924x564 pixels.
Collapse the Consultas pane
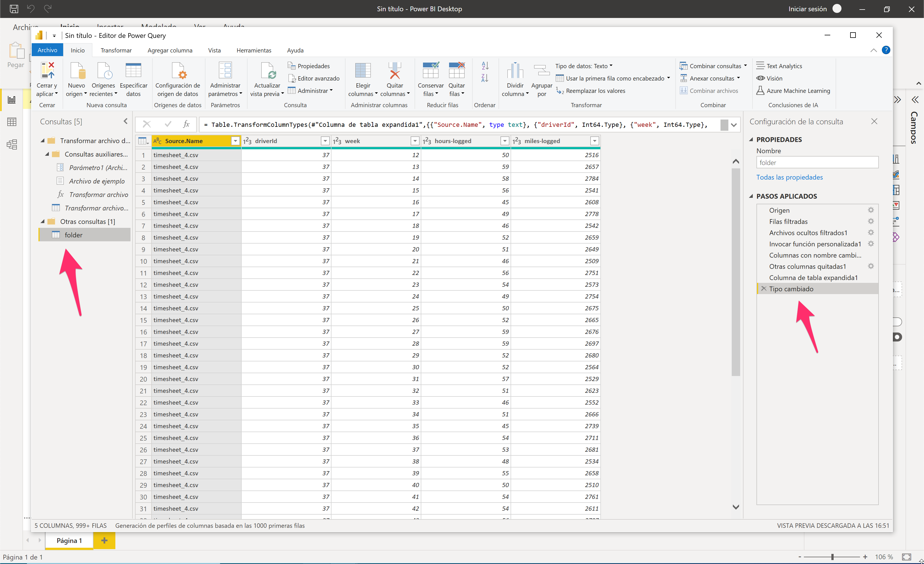pyautogui.click(x=126, y=121)
